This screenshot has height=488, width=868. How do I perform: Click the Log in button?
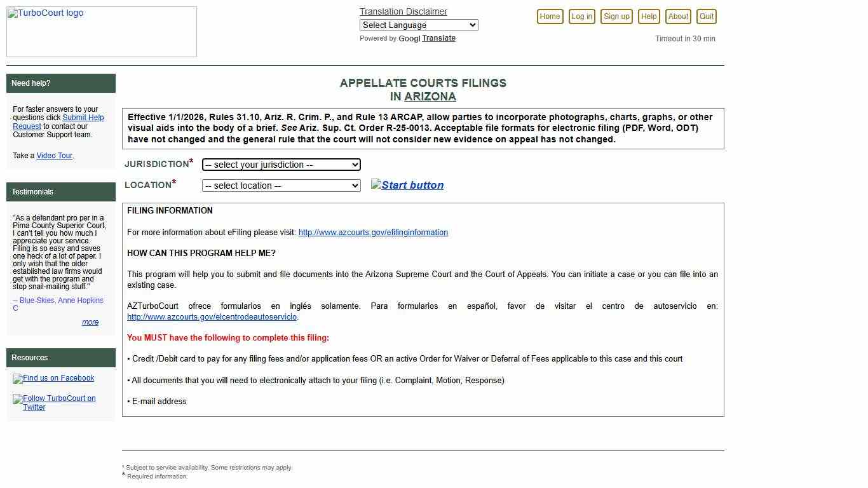coord(581,17)
